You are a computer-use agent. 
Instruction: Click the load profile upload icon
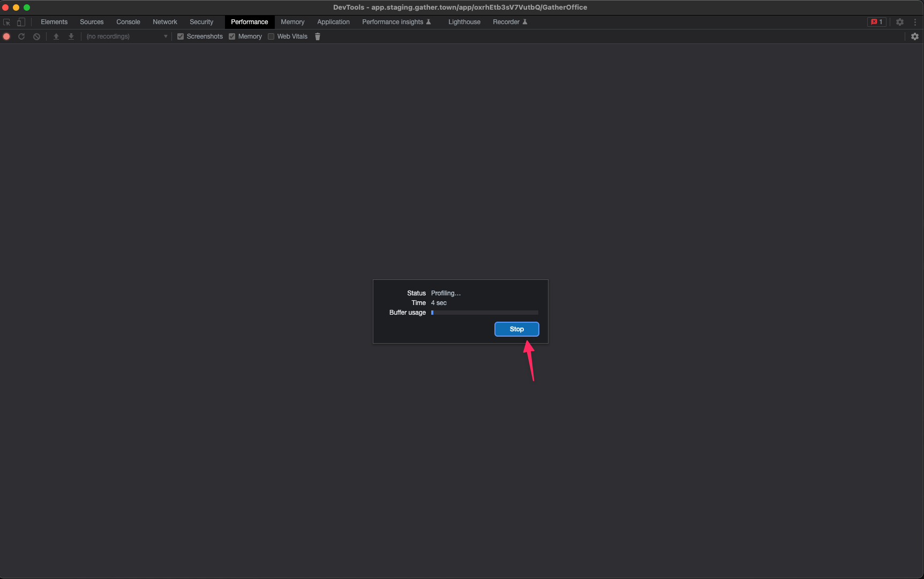tap(56, 36)
